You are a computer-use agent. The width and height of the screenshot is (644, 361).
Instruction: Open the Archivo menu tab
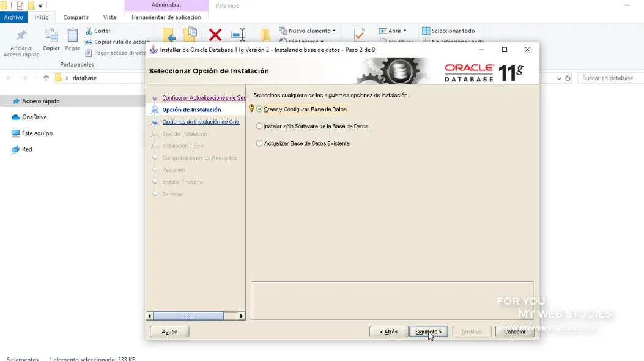tap(13, 17)
